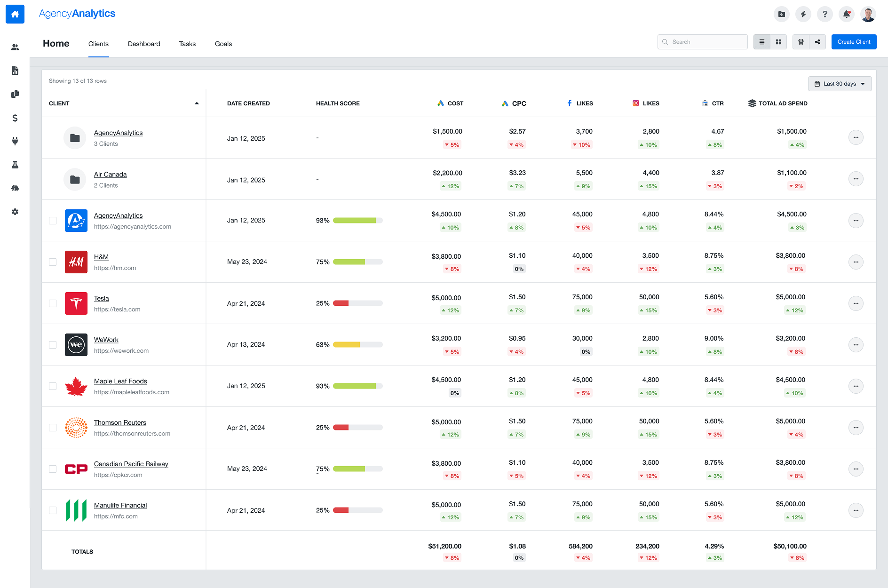The height and width of the screenshot is (588, 888).
Task: Select the Thomson Reuters checkbox
Action: click(53, 428)
